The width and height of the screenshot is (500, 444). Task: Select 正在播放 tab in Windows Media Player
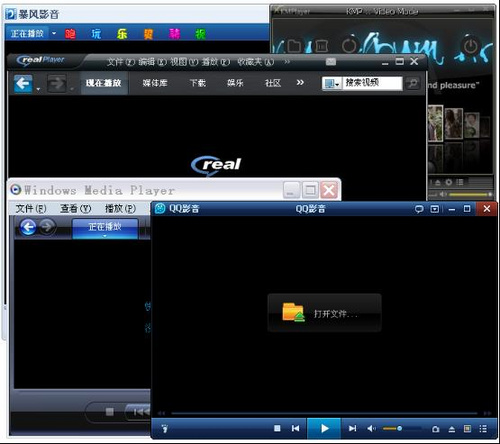pos(105,228)
